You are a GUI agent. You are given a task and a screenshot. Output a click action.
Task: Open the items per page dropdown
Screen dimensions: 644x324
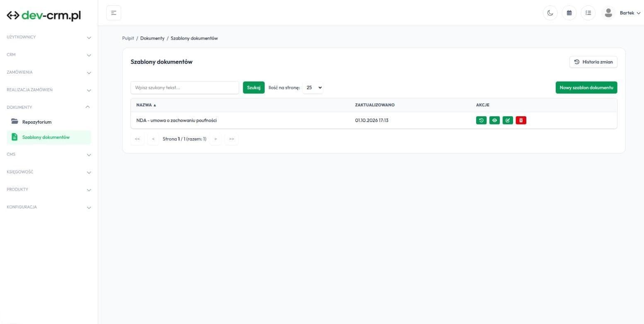(x=313, y=88)
